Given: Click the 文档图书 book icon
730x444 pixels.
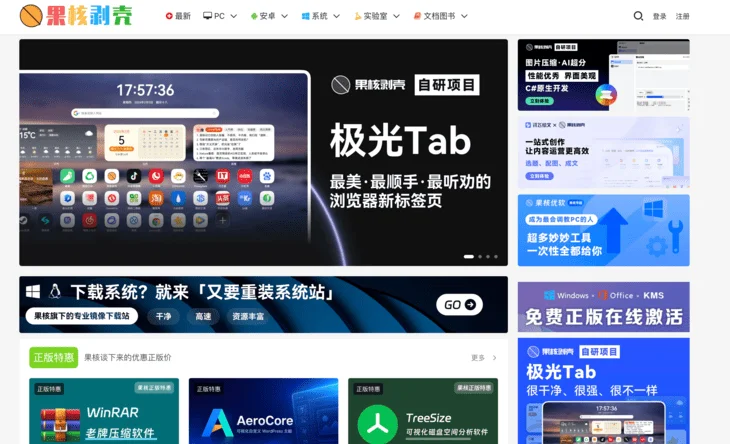Looking at the screenshot, I should [x=417, y=16].
